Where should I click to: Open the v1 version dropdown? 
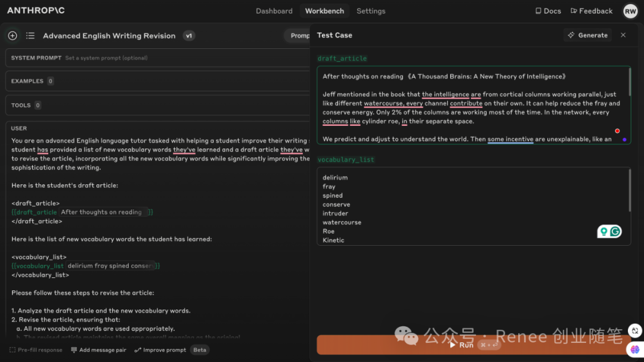[x=189, y=36]
